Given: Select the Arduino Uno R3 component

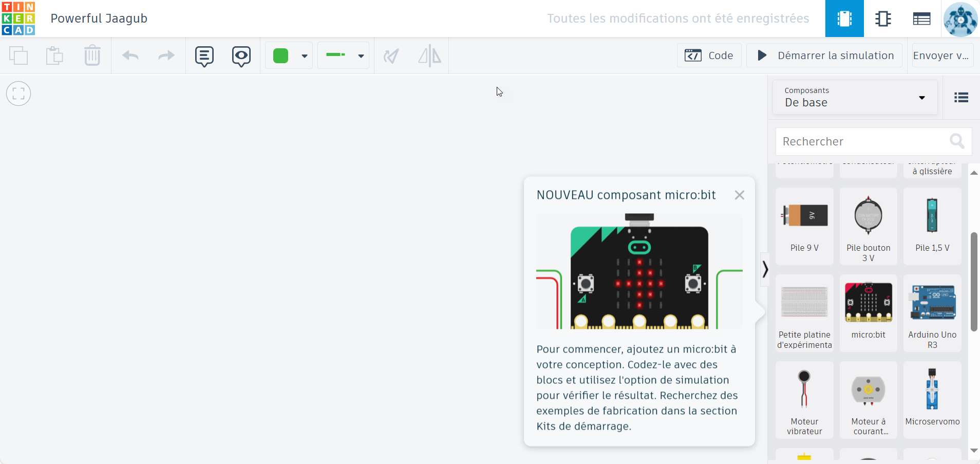Looking at the screenshot, I should (x=932, y=313).
